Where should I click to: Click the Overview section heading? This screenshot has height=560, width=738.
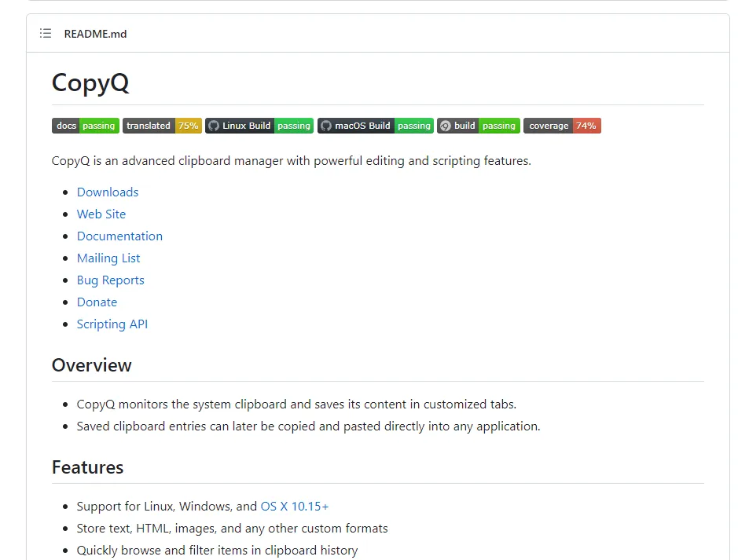92,365
